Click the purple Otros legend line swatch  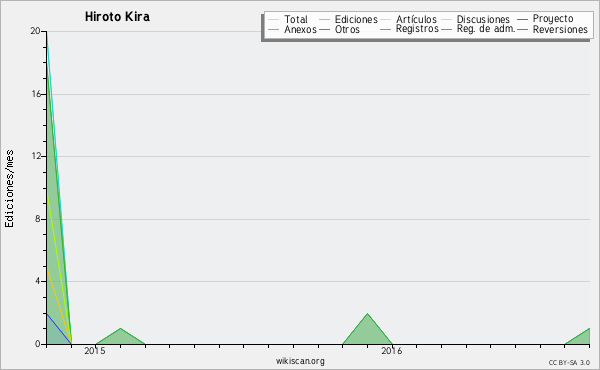pos(324,29)
